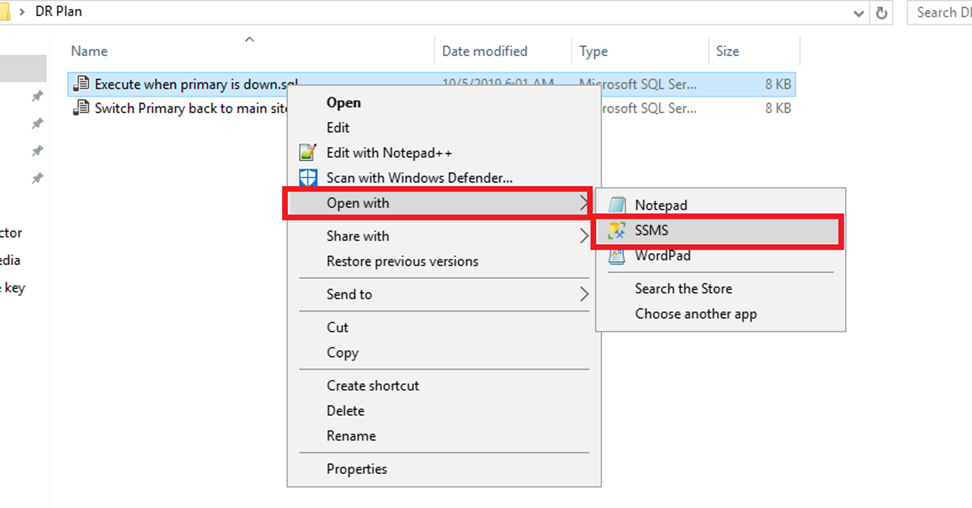Click the Notepad icon in the submenu
972x508 pixels.
click(617, 205)
